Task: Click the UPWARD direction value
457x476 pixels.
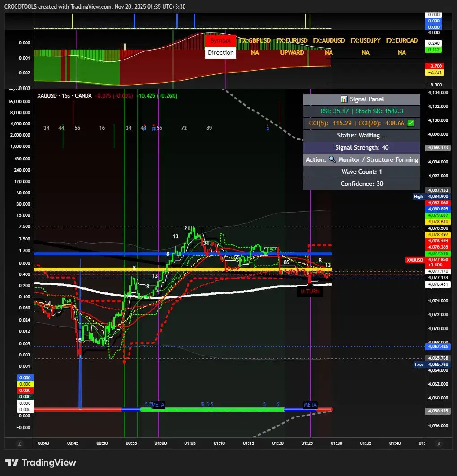Action: [292, 52]
